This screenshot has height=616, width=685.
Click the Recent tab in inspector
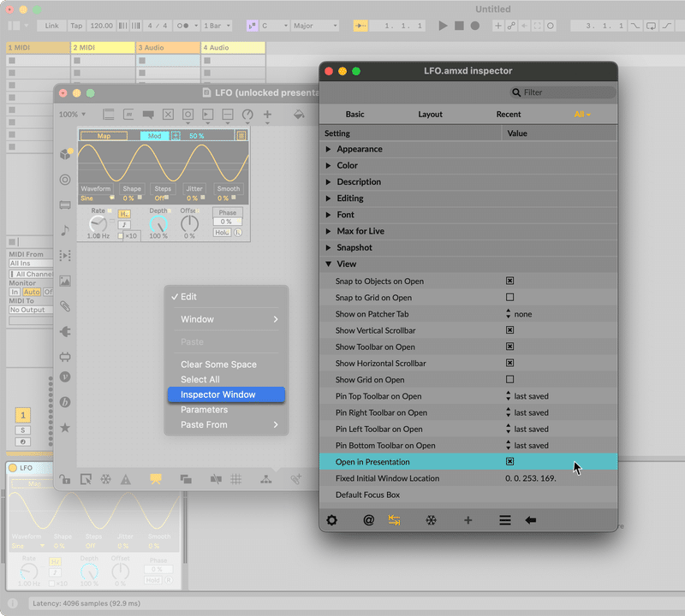pyautogui.click(x=508, y=115)
